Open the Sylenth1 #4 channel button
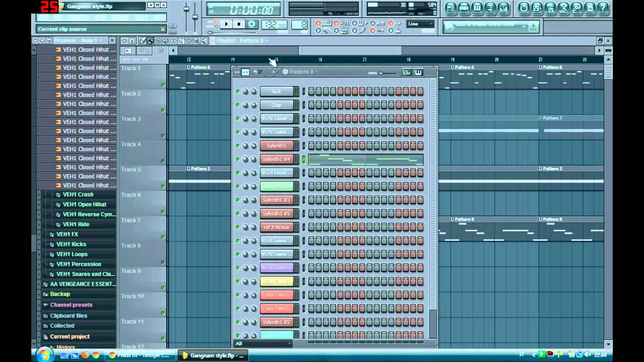Viewport: 644px width, 362px height. [277, 159]
